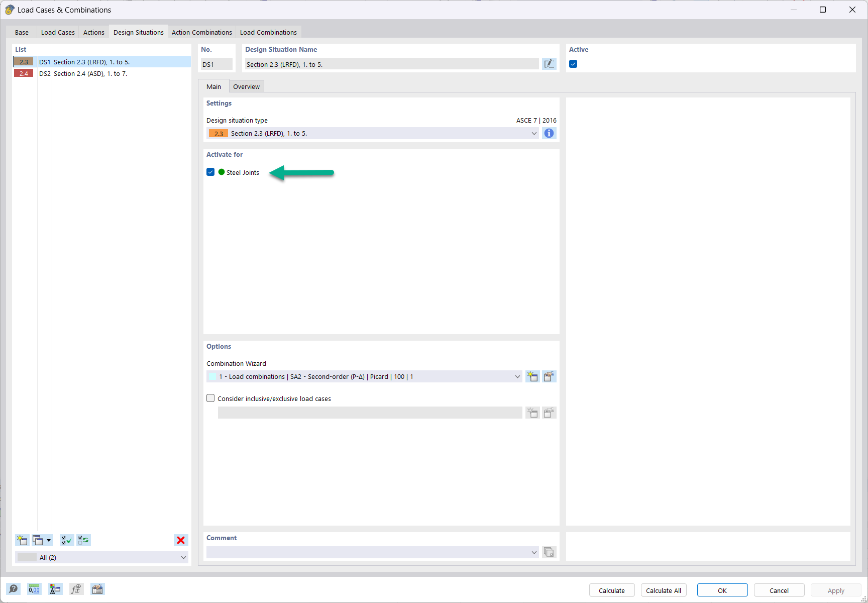Open the formula fx icon

[x=76, y=589]
